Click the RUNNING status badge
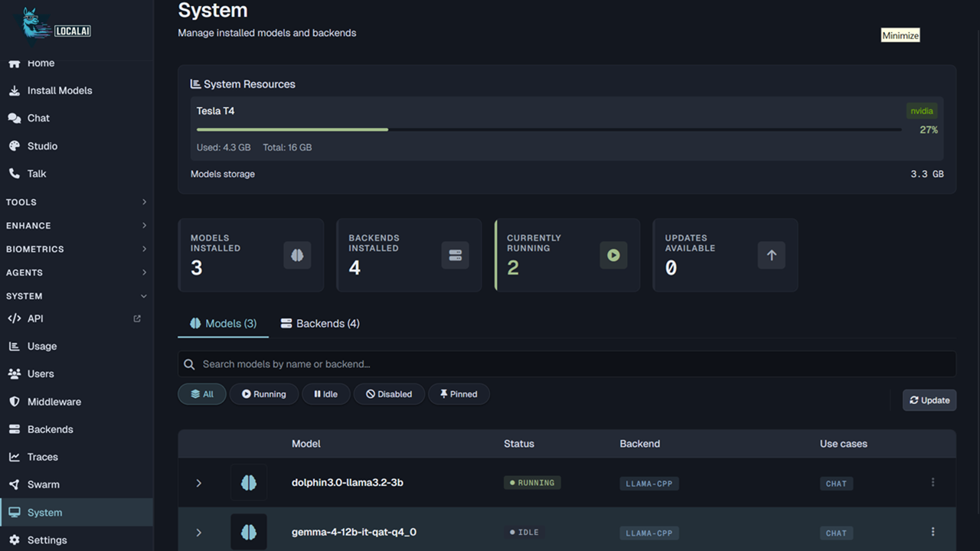 (x=532, y=483)
